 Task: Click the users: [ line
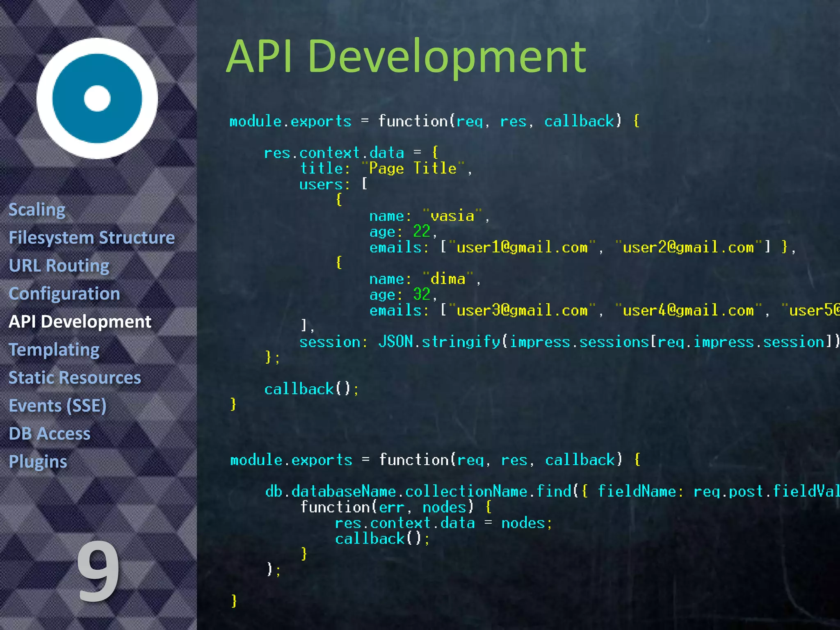tap(333, 184)
